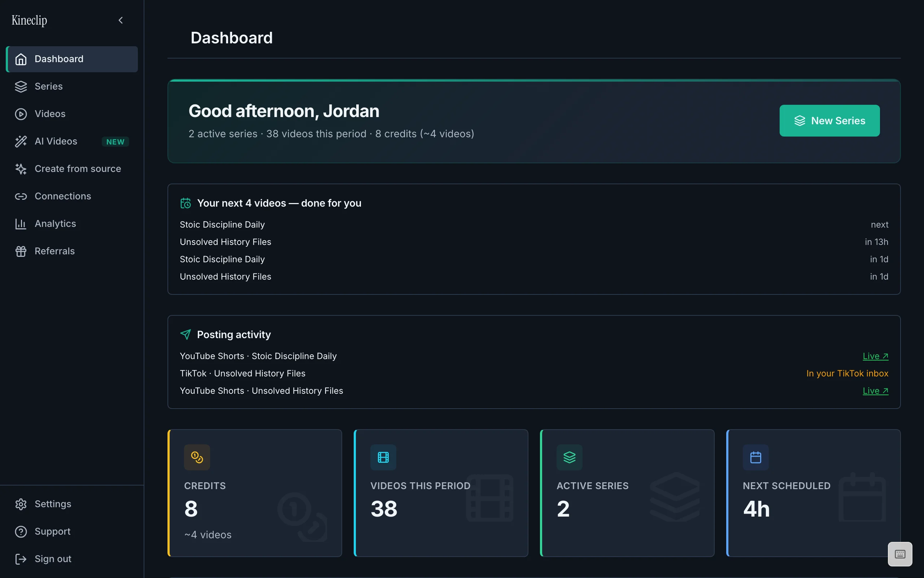
Task: Create a New Series
Action: coord(829,121)
